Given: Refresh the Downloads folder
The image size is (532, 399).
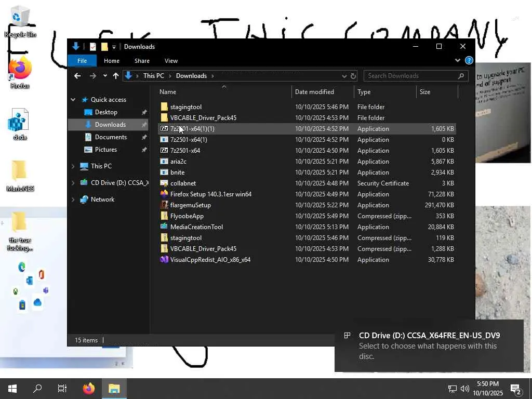Looking at the screenshot, I should [x=353, y=76].
